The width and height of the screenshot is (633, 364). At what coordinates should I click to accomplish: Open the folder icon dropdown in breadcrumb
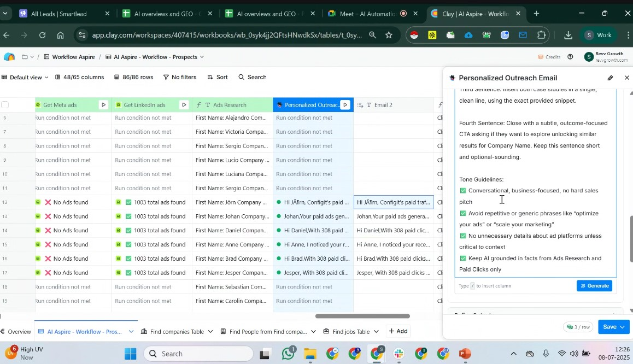[27, 57]
